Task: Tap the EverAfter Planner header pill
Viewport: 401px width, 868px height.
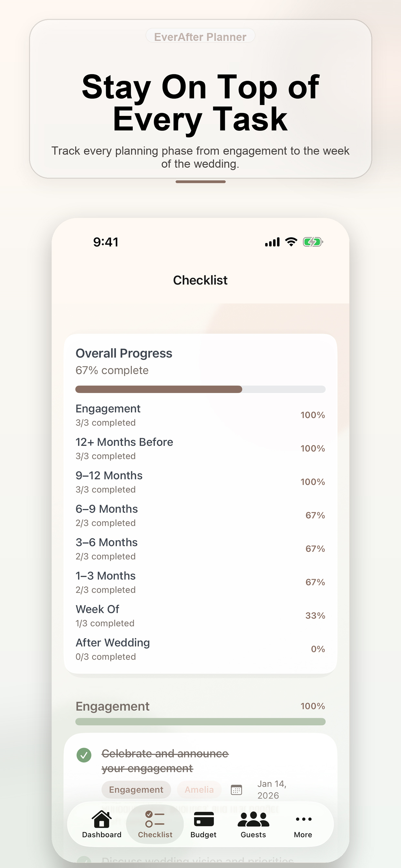Action: coord(200,36)
